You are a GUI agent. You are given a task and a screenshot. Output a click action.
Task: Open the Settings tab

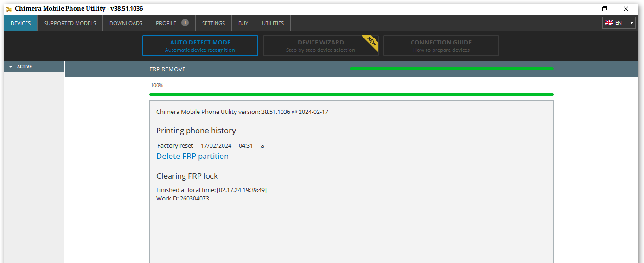[x=213, y=23]
